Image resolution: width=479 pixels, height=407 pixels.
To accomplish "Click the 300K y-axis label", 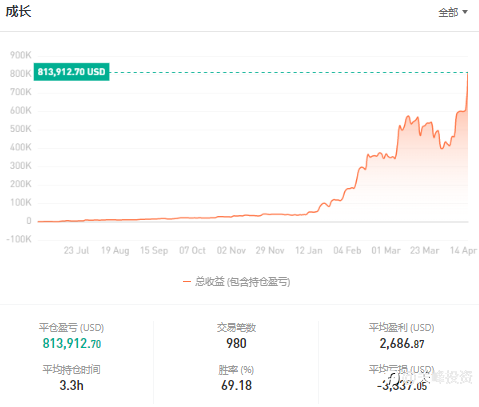I will pyautogui.click(x=21, y=166).
